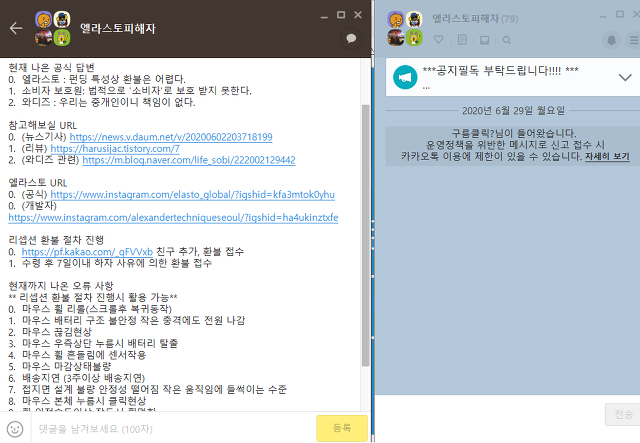This screenshot has width=640, height=443.
Task: Open the photo album icon in the chat header
Action: coord(484,40)
